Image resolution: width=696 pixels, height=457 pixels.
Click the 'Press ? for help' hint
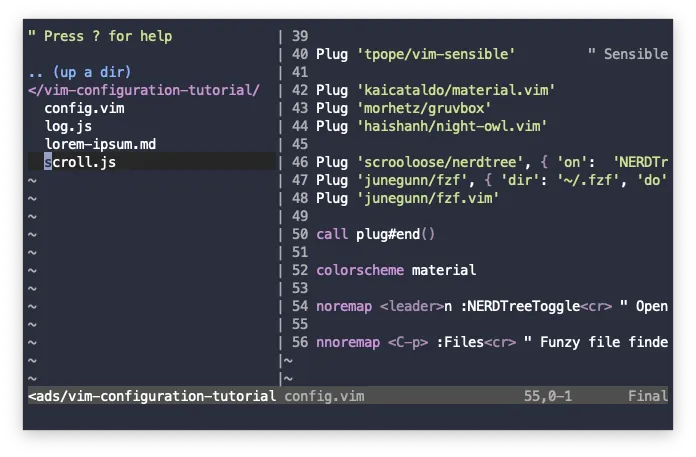100,36
